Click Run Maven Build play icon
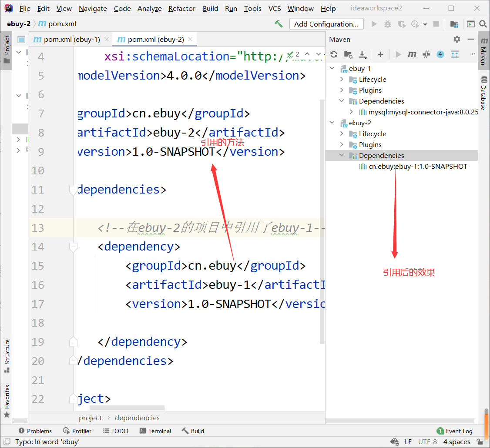Image resolution: width=490 pixels, height=448 pixels. [x=398, y=55]
